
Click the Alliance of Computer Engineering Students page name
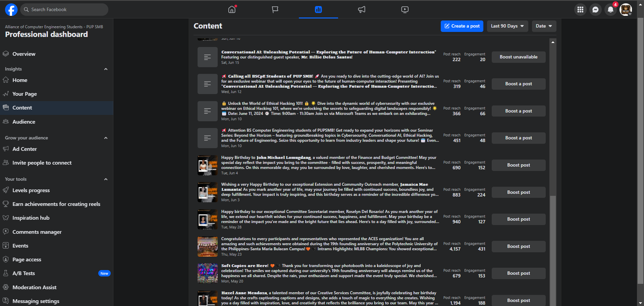point(54,27)
